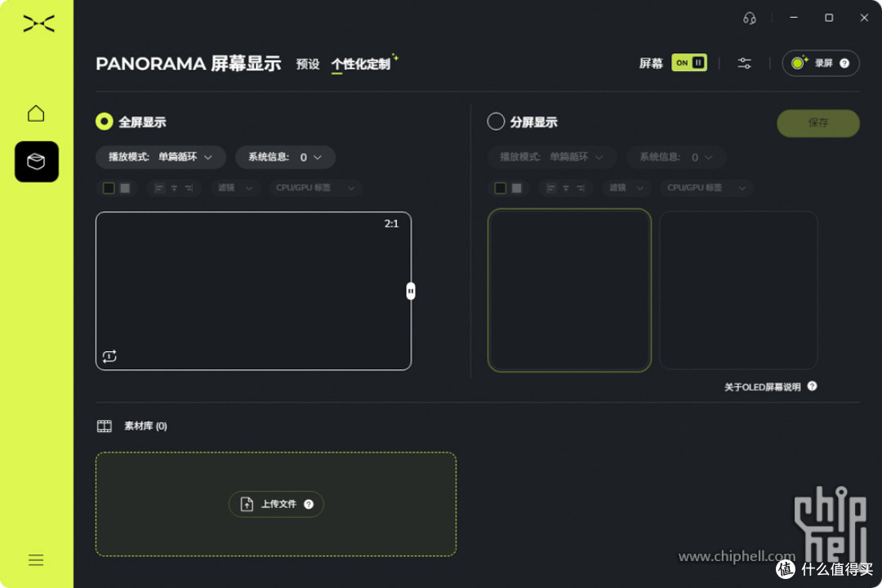
Task: Align center in 分屏显示 toolbar
Action: tap(565, 188)
